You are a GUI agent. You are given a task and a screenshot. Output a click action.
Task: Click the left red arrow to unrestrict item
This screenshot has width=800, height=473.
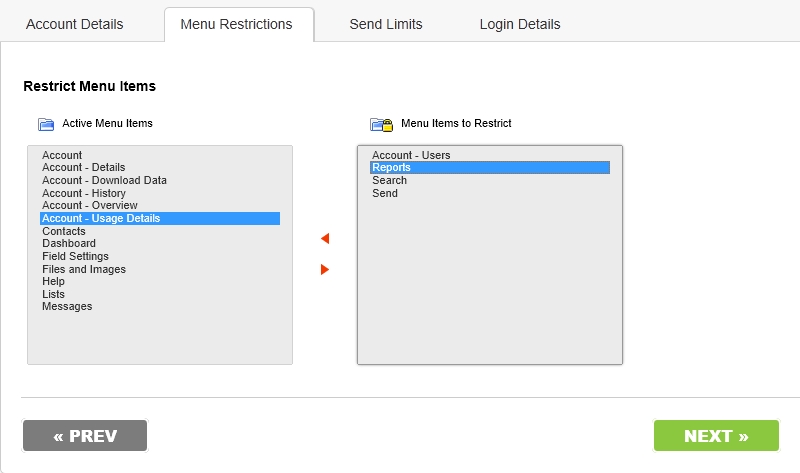pos(325,238)
